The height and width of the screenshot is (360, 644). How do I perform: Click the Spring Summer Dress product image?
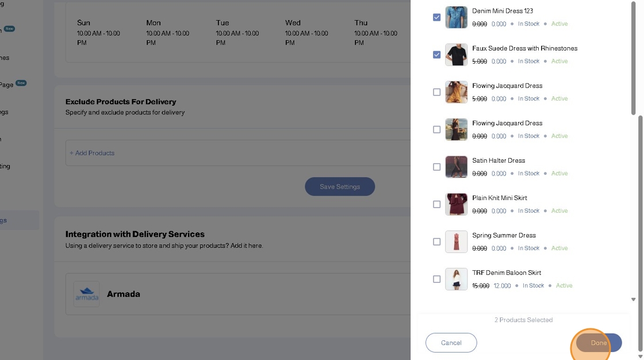[456, 242]
